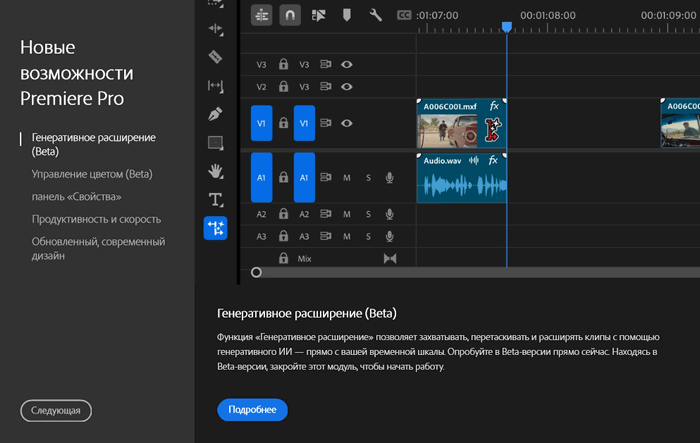Image resolution: width=700 pixels, height=443 pixels.
Task: Click the Mix track output icon
Action: pos(390,259)
